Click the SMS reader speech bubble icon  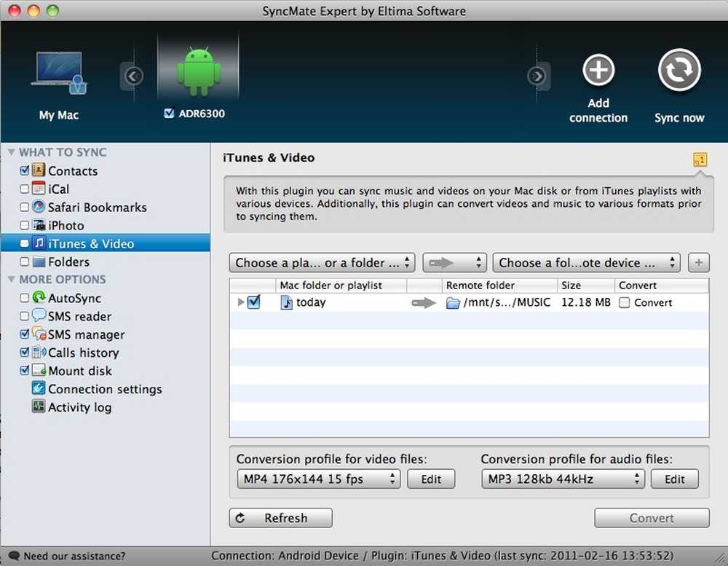point(39,315)
